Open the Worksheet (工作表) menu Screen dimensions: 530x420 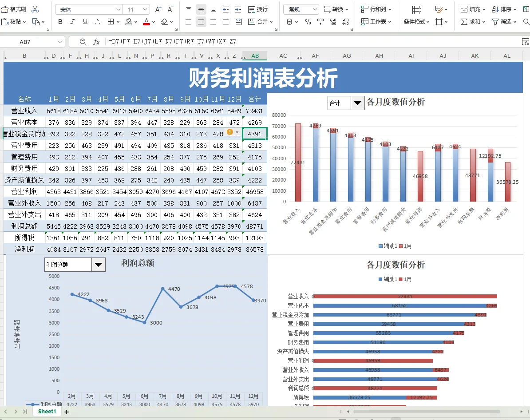click(376, 22)
